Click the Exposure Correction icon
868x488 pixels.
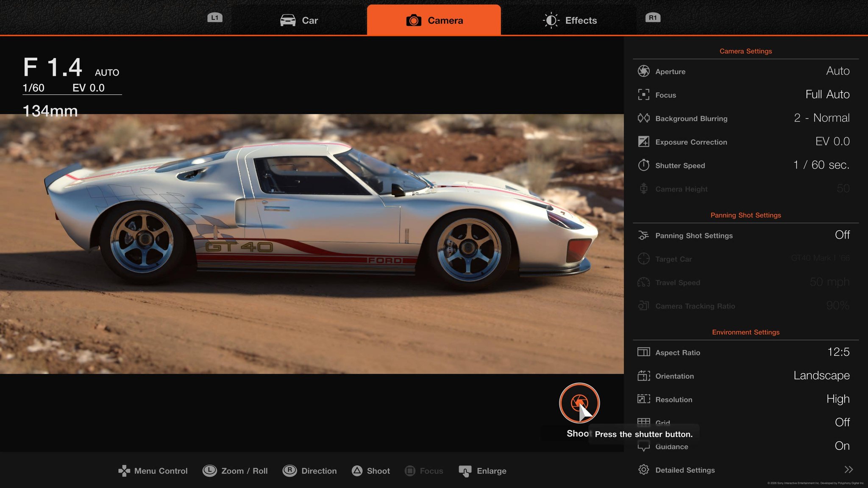pos(643,141)
